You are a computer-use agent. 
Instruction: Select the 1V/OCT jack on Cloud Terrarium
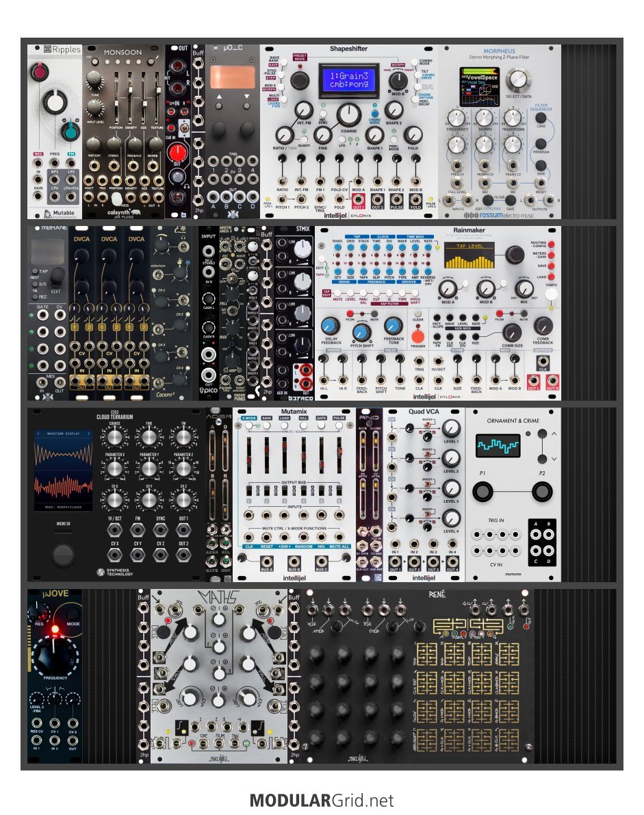(x=114, y=530)
